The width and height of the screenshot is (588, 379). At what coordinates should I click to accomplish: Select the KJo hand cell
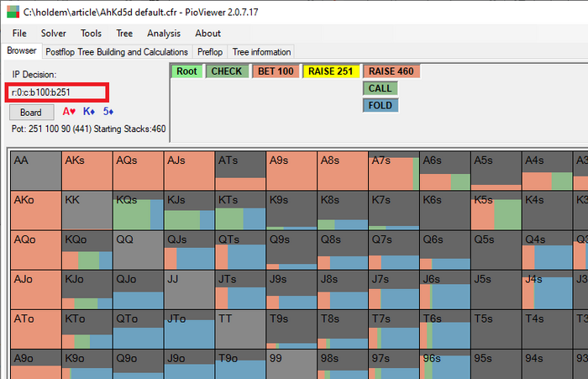pos(87,290)
